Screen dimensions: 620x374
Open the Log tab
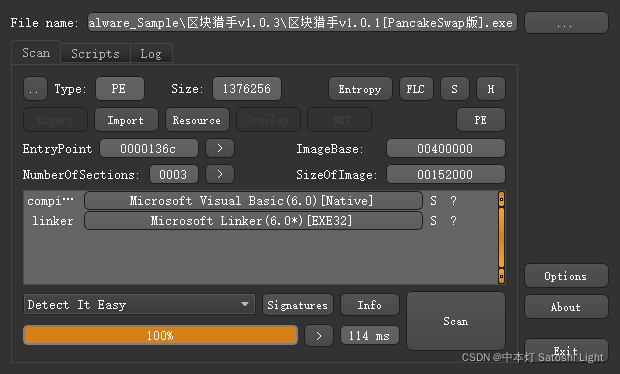tap(151, 54)
